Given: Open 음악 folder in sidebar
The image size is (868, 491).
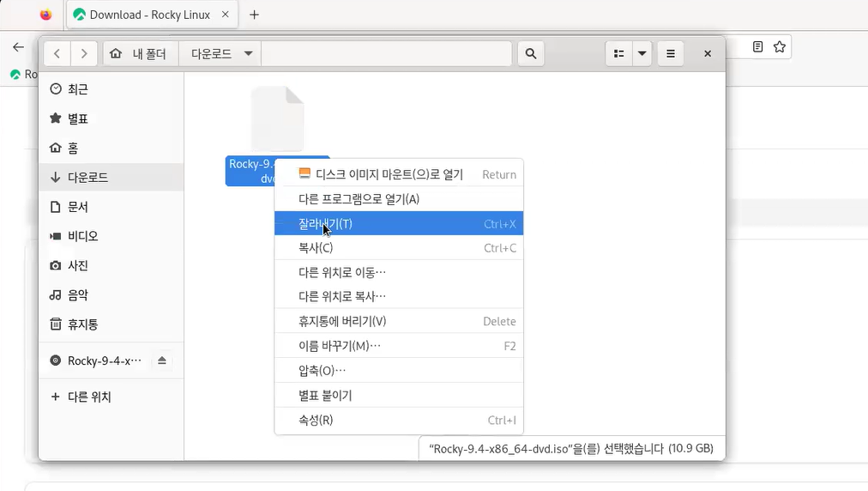Looking at the screenshot, I should coord(111,294).
